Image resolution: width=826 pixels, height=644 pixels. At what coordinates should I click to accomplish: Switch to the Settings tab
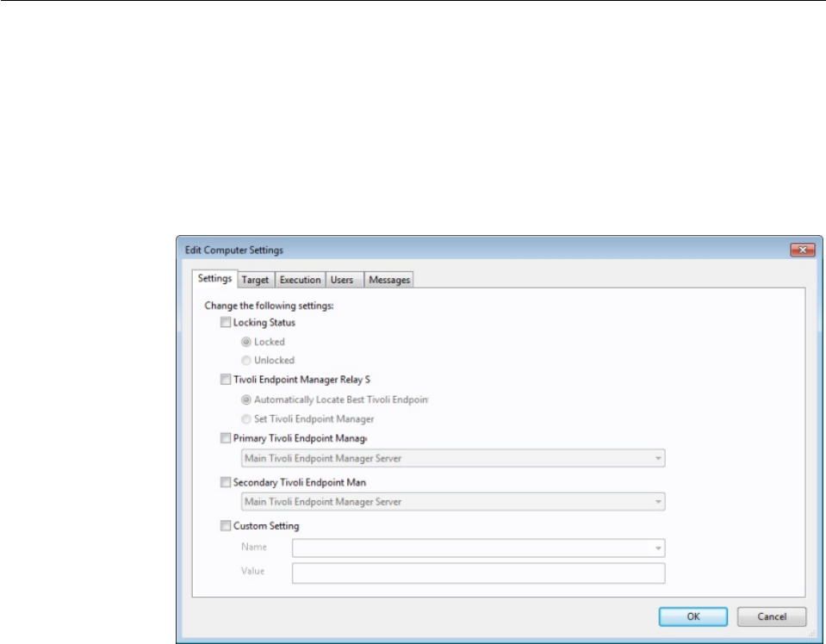coord(214,279)
